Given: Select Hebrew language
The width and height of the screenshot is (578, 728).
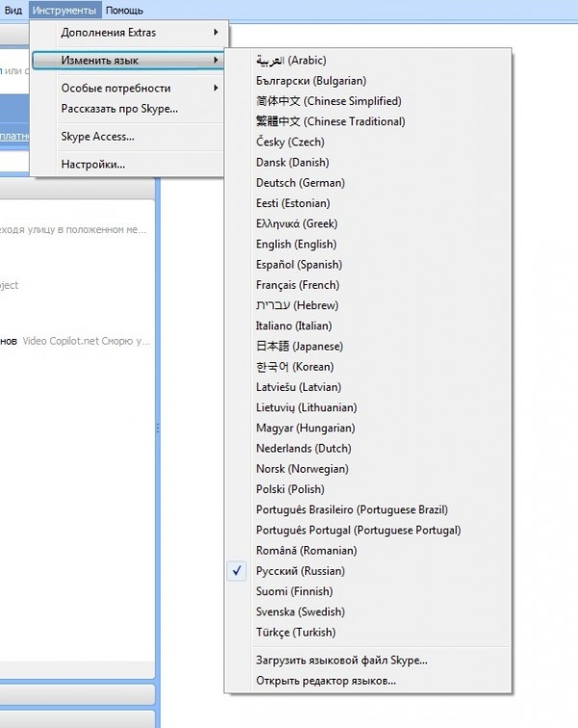Looking at the screenshot, I should tap(368, 305).
